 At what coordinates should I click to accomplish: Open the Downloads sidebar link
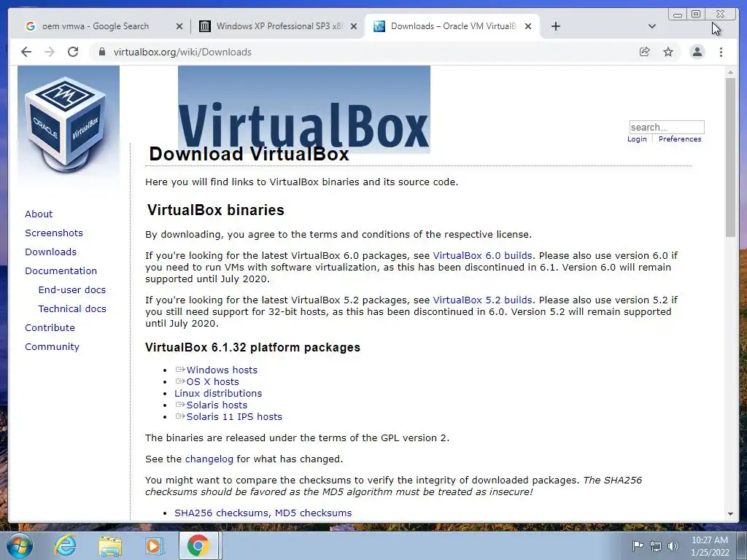point(50,252)
